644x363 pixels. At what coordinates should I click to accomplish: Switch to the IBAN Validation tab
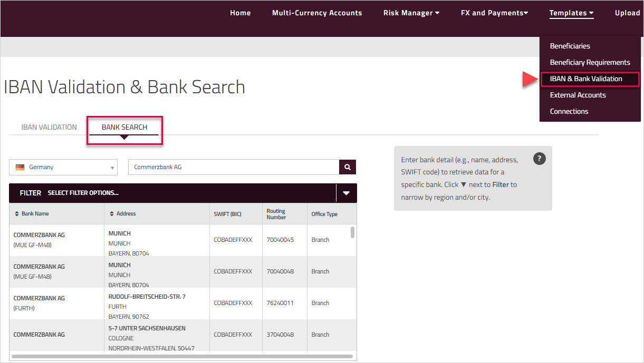tap(49, 127)
